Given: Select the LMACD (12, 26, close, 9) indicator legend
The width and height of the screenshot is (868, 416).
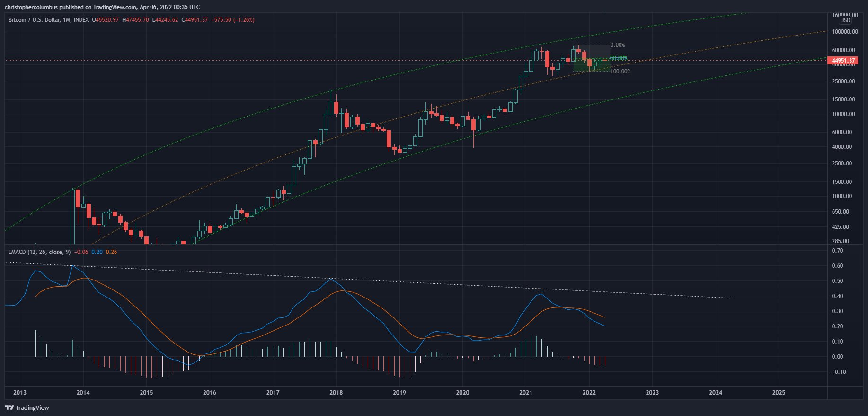Looking at the screenshot, I should [x=39, y=252].
